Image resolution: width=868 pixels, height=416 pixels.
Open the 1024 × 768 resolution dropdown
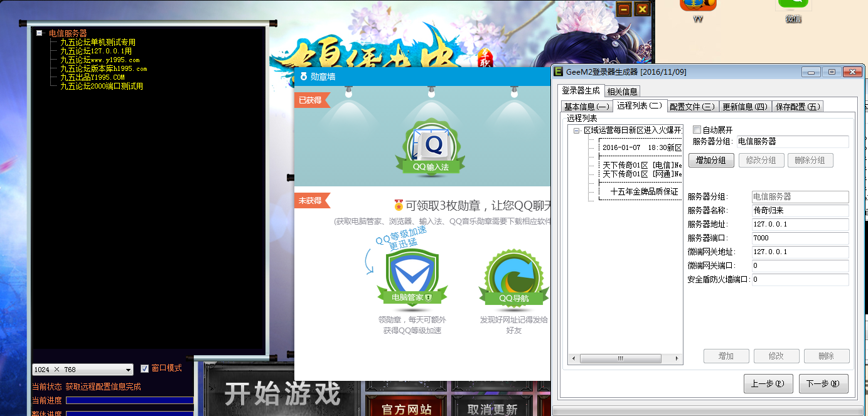pyautogui.click(x=83, y=370)
